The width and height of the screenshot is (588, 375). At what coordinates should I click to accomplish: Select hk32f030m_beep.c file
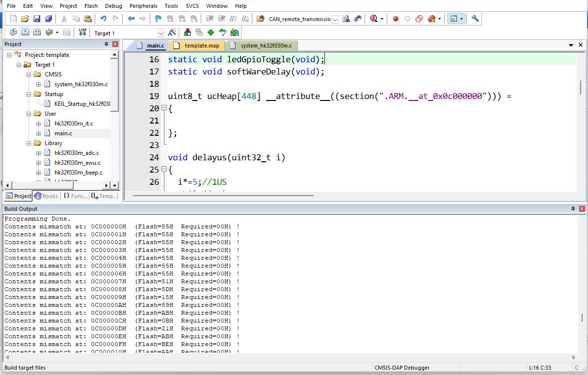pos(78,173)
